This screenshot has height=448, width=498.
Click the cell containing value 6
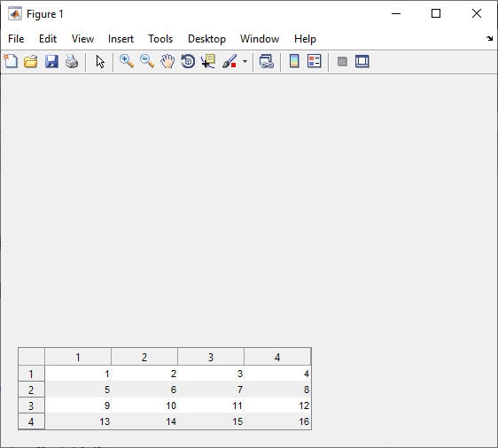click(144, 390)
